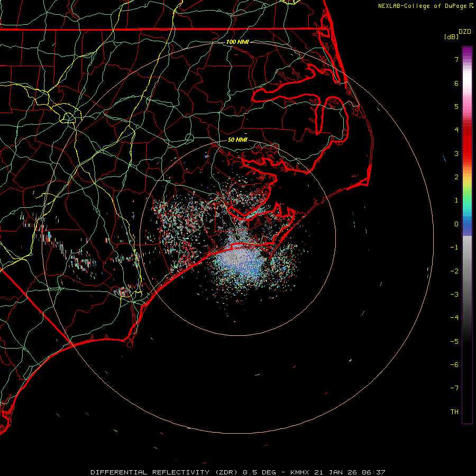Click the -3 value on color scale
Viewport: 476px width, 476px height.
[x=454, y=295]
